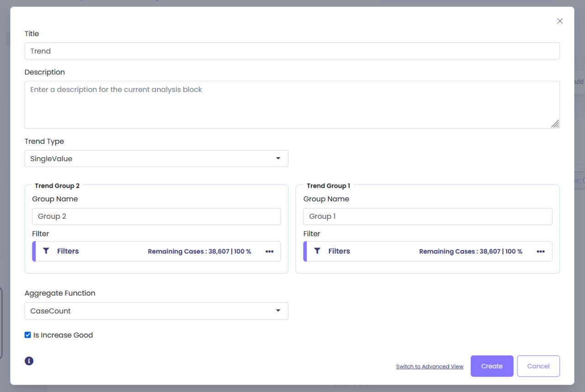This screenshot has height=392, width=585.
Task: Close the dialog with the X icon
Action: tap(560, 21)
